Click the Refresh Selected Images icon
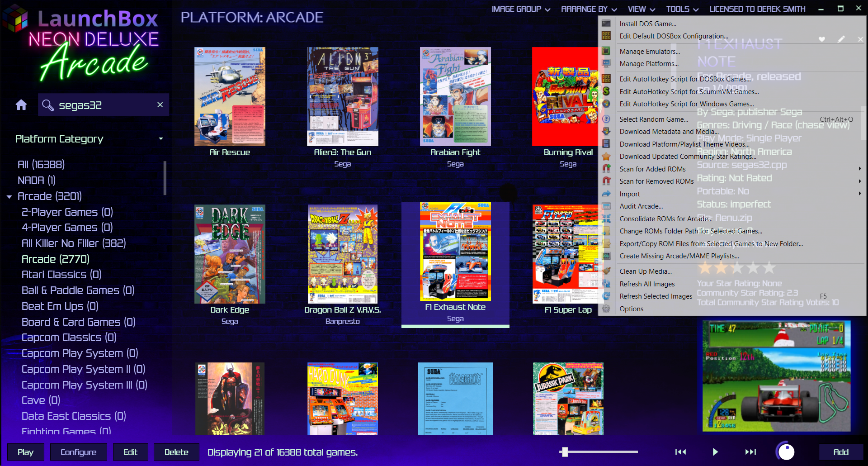868x466 pixels. (x=606, y=296)
